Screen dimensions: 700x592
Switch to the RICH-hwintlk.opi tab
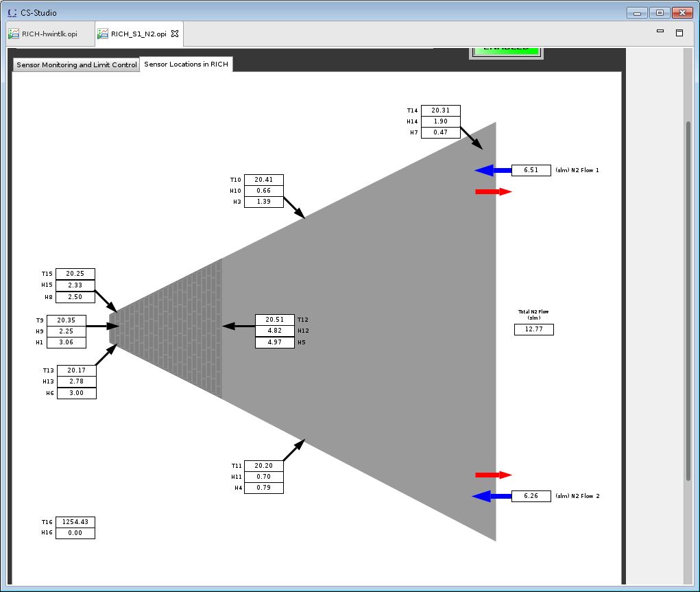(49, 34)
